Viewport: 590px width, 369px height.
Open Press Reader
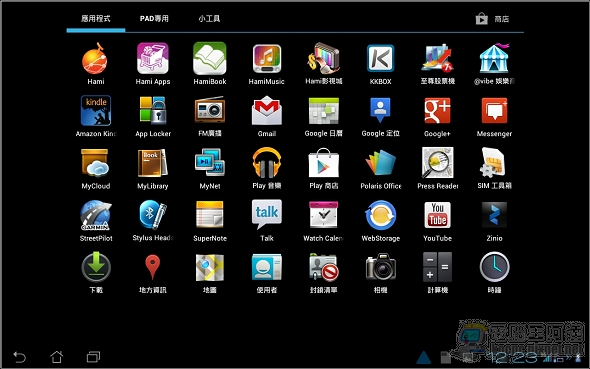point(437,169)
